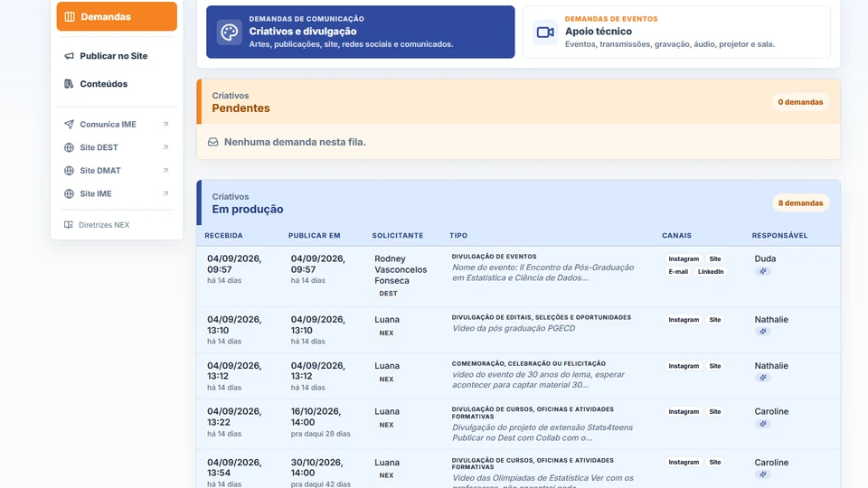This screenshot has width=868, height=488.
Task: Click the DEST tag under Rodney Vasconcelos Fonseca
Action: [388, 294]
